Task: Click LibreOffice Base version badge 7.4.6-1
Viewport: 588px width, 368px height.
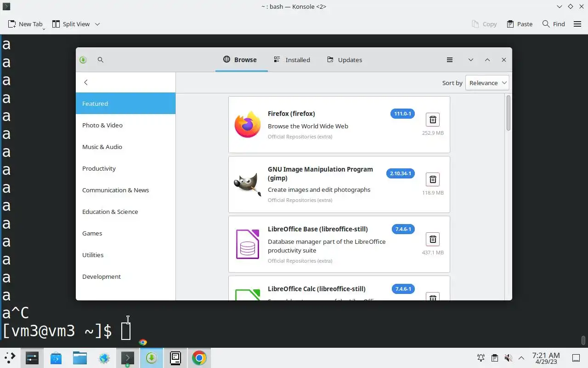Action: point(403,229)
